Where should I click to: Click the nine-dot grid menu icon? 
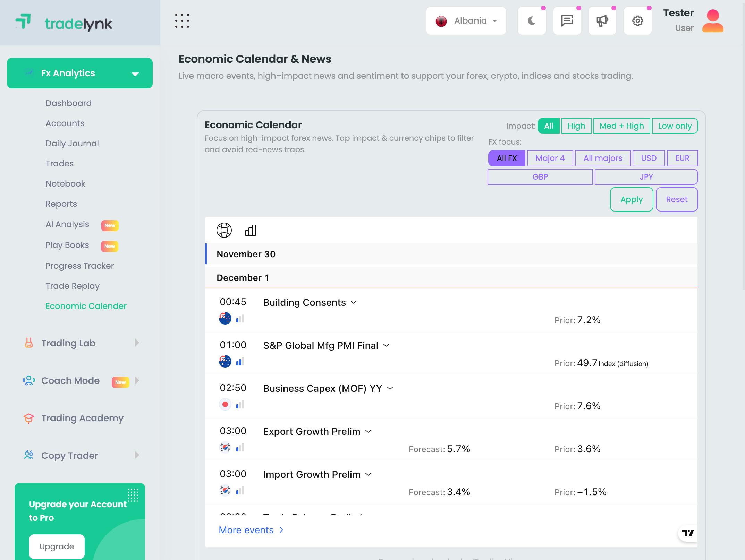click(x=182, y=21)
